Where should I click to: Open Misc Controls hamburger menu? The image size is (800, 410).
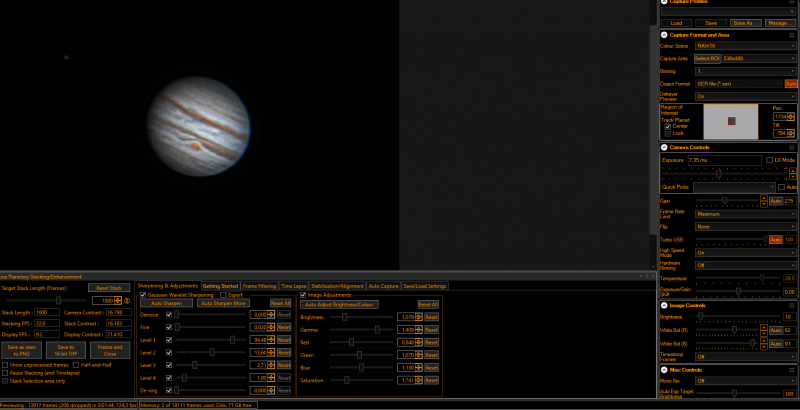(x=792, y=370)
